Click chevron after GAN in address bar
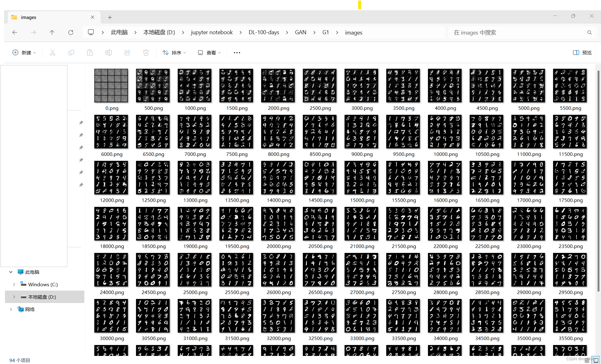601x364 pixels. [314, 32]
